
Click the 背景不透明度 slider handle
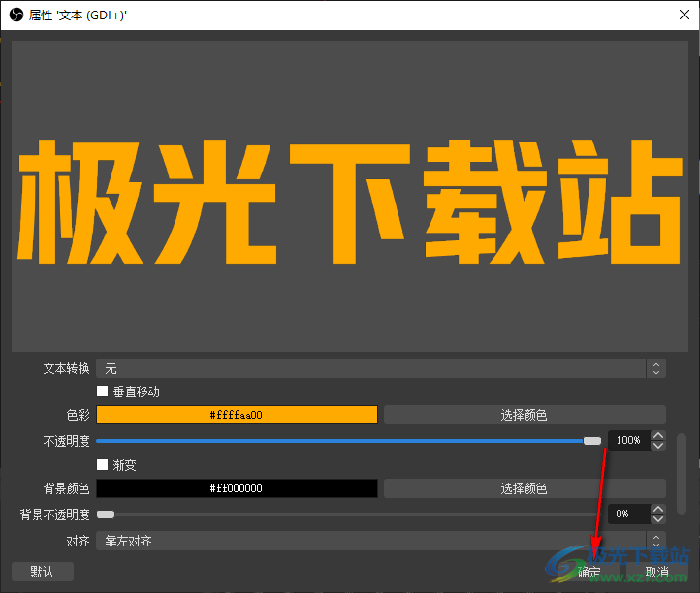106,515
